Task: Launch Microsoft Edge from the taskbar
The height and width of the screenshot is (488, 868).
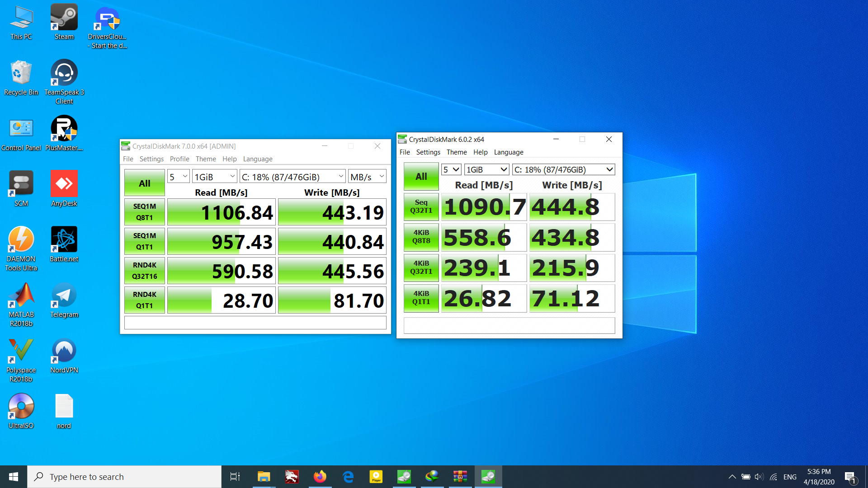Action: [348, 477]
